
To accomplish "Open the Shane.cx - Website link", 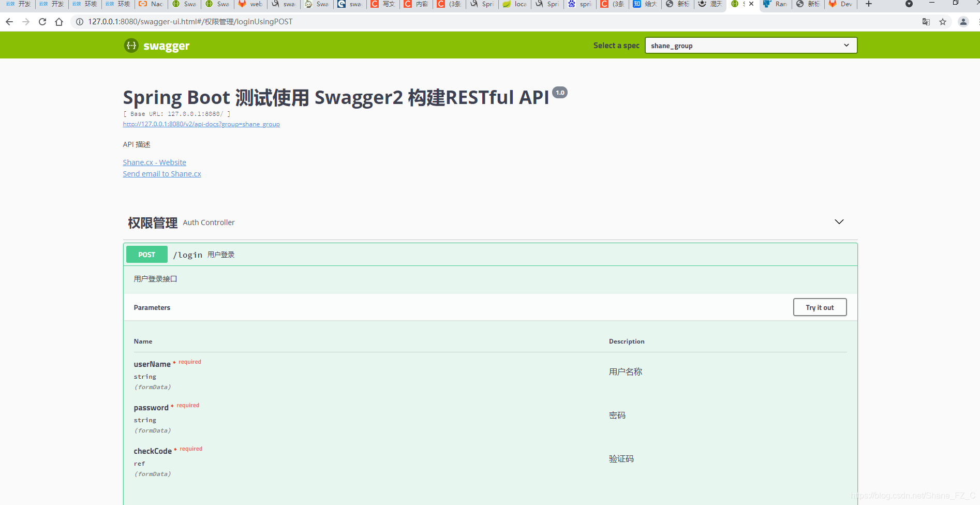I will pos(154,162).
